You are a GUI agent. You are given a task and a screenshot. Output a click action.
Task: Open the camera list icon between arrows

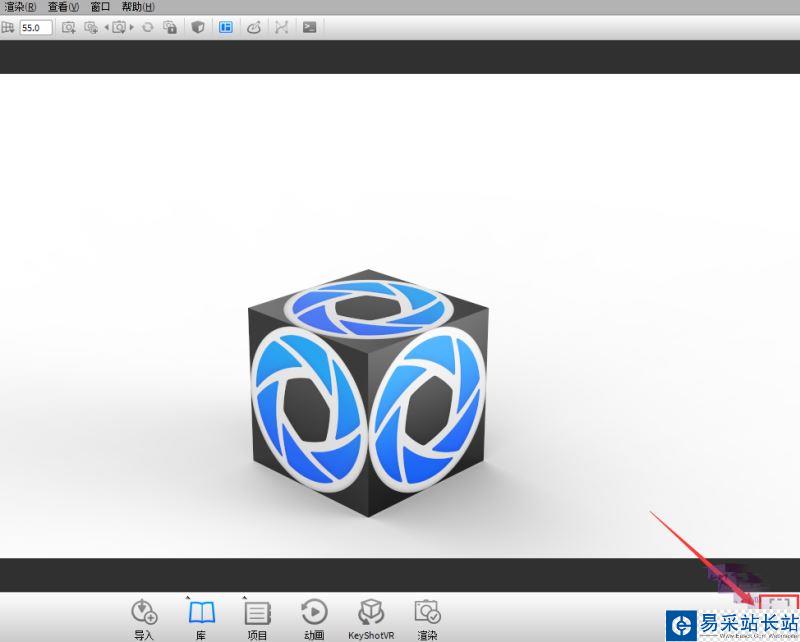click(119, 28)
